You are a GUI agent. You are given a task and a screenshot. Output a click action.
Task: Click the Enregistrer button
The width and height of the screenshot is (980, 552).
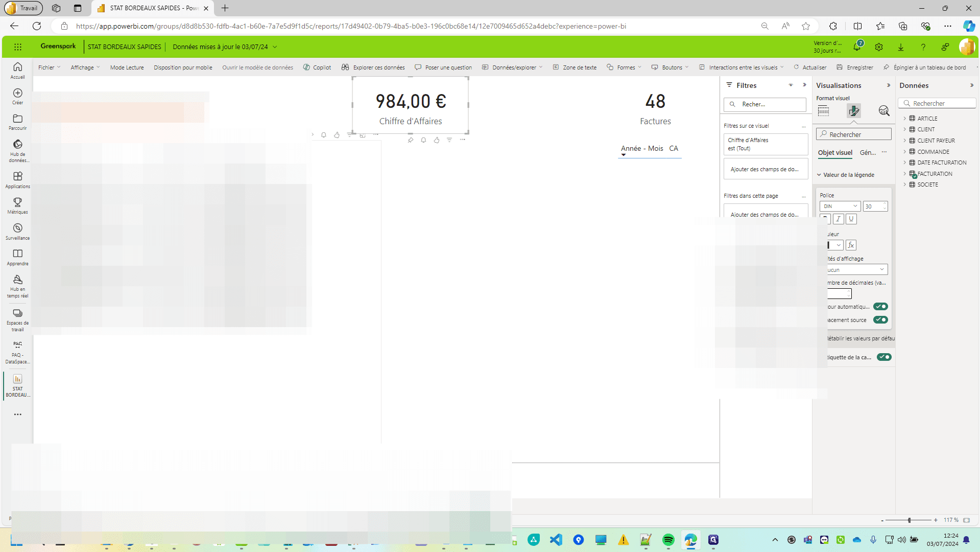click(x=855, y=67)
